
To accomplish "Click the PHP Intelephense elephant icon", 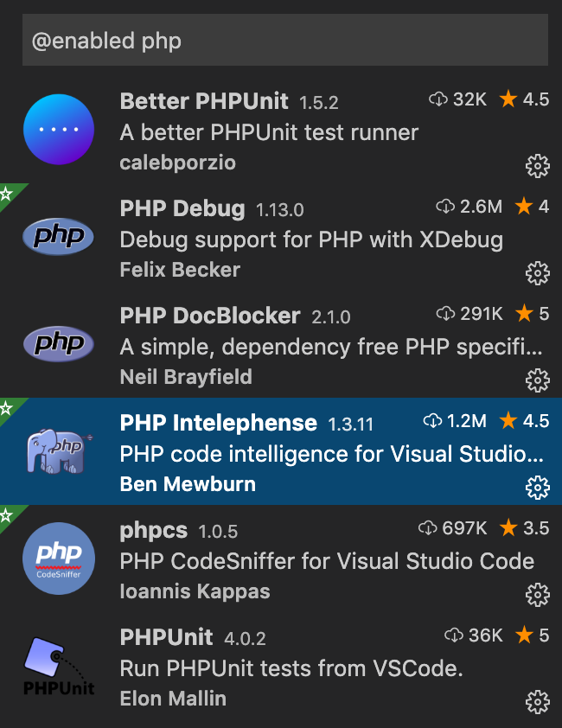I will point(58,450).
